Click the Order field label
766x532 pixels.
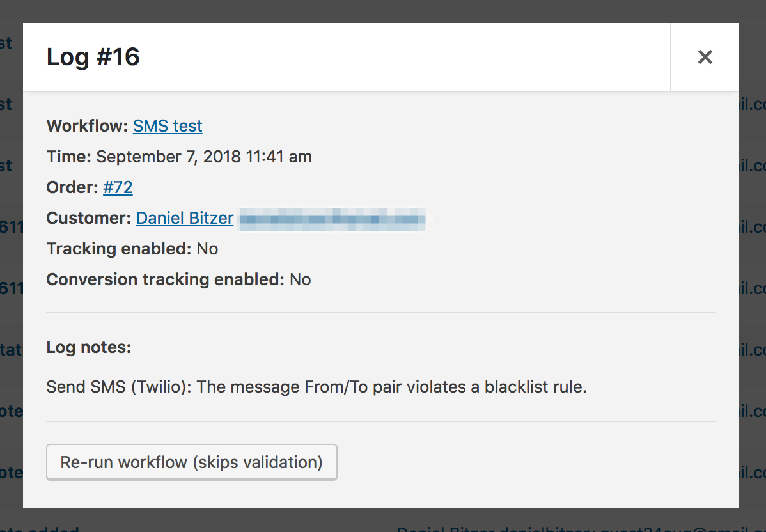point(72,187)
